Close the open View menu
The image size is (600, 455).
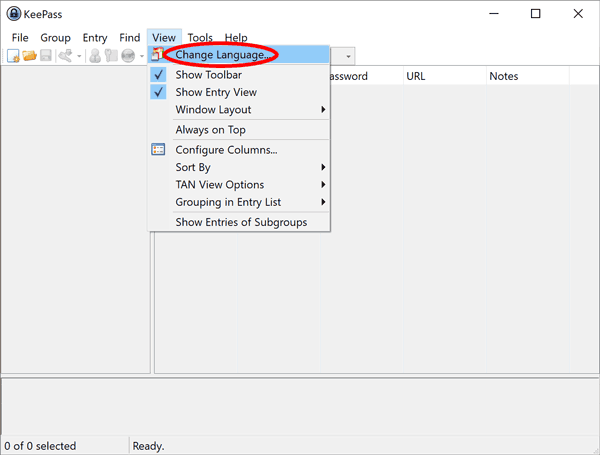164,38
